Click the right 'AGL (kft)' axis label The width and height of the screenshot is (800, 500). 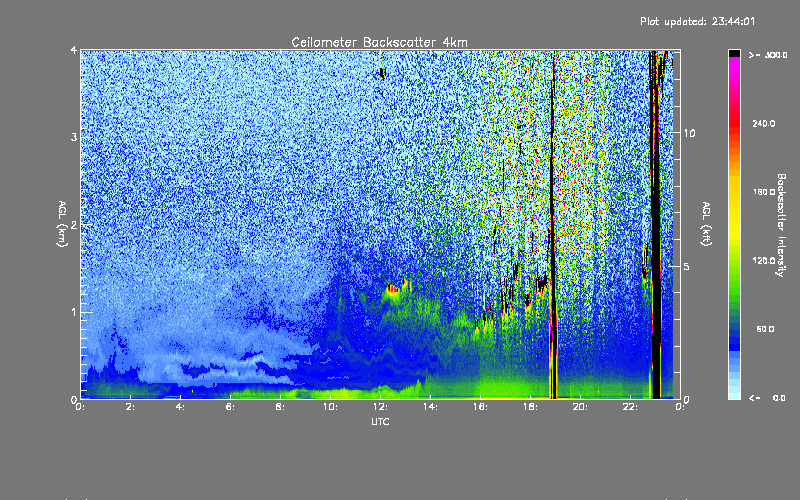pyautogui.click(x=706, y=224)
